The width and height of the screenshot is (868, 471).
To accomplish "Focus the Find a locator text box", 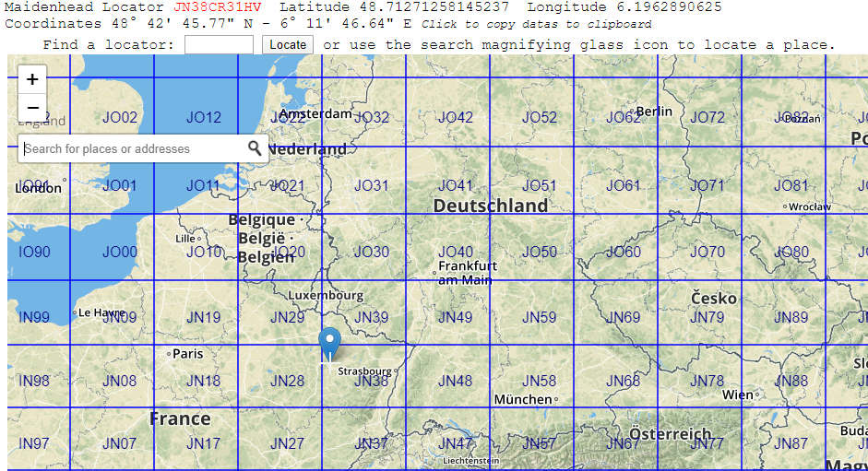I will pyautogui.click(x=219, y=44).
